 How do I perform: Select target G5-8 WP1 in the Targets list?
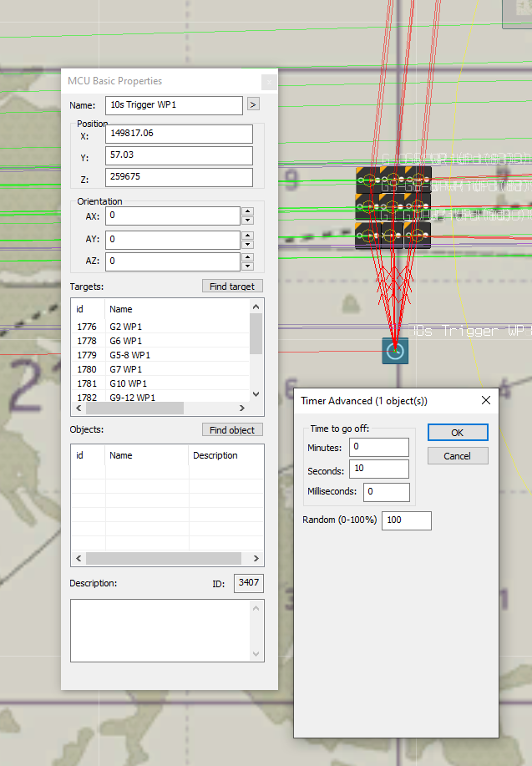click(129, 355)
